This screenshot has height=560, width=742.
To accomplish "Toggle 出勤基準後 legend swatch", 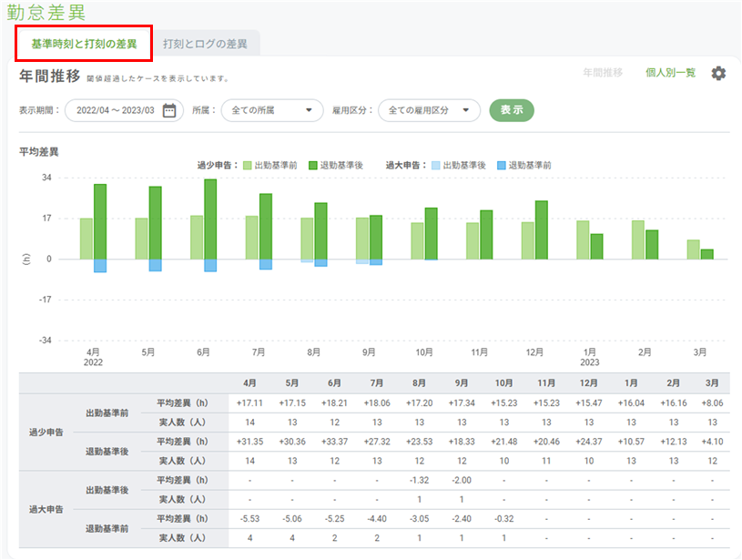I will click(x=436, y=165).
